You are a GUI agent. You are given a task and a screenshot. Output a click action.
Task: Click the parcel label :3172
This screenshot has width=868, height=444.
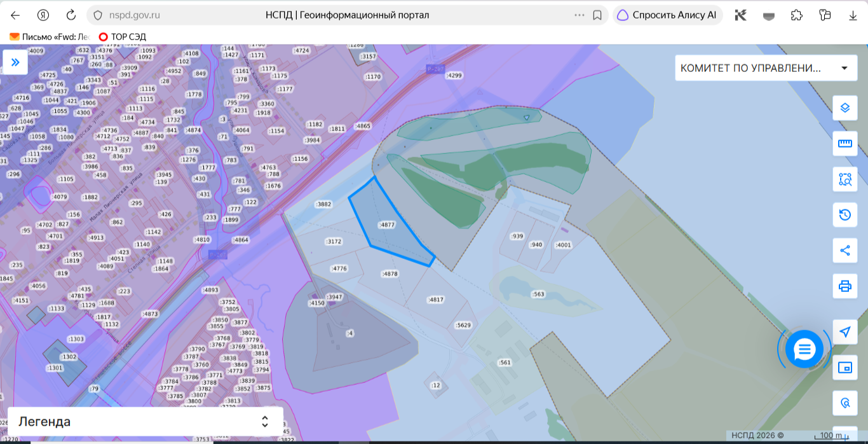point(334,242)
